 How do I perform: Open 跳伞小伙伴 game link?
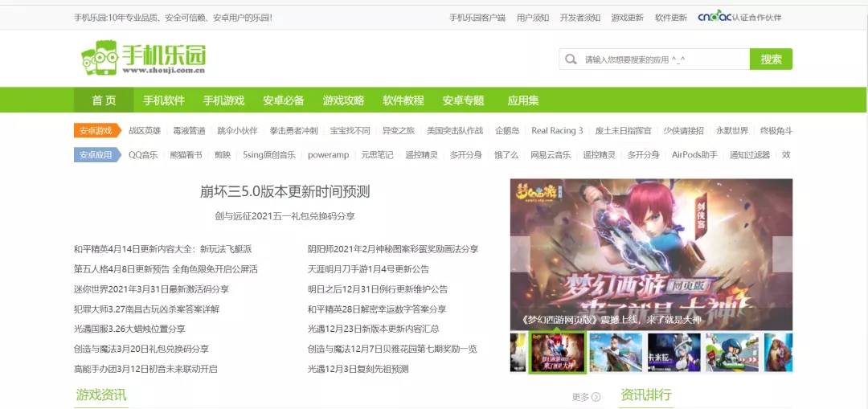pos(237,131)
